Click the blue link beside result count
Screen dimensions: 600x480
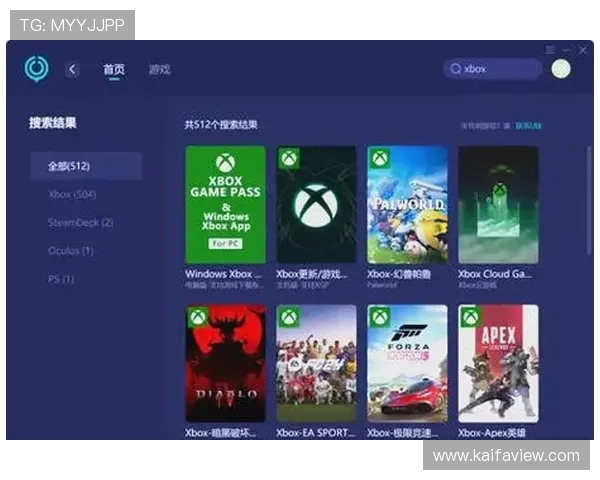coord(528,126)
